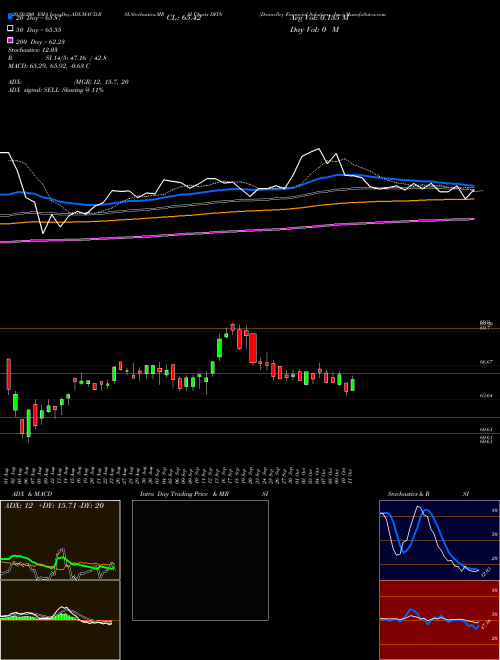Click the 63.64 price axis label
500x660 pixels.
click(x=486, y=396)
